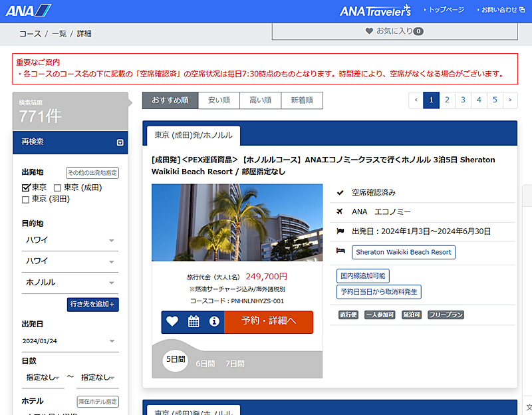Viewport: 532px width, 415px height.
Task: Open the トップページ link
Action: pyautogui.click(x=444, y=10)
